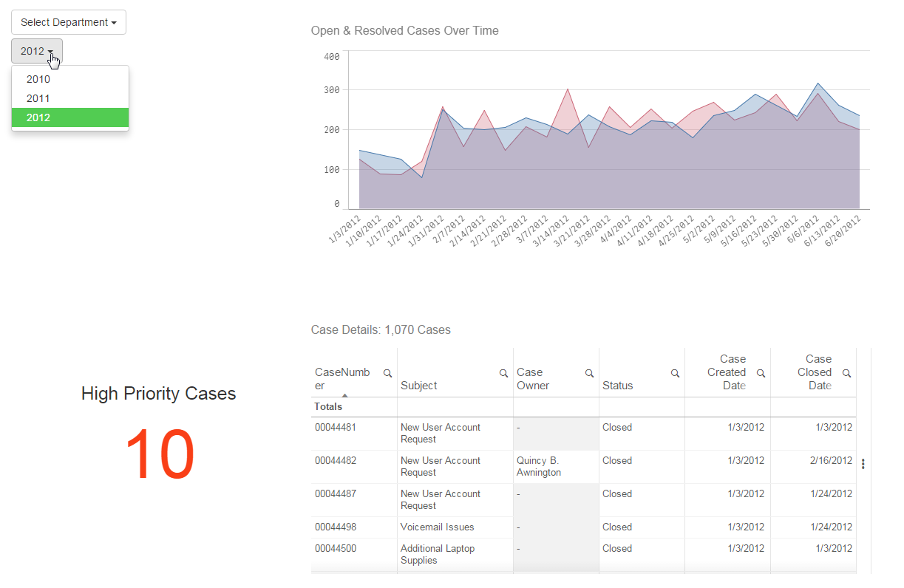Search the Status column using magnifier
This screenshot has height=588, width=904.
675,374
